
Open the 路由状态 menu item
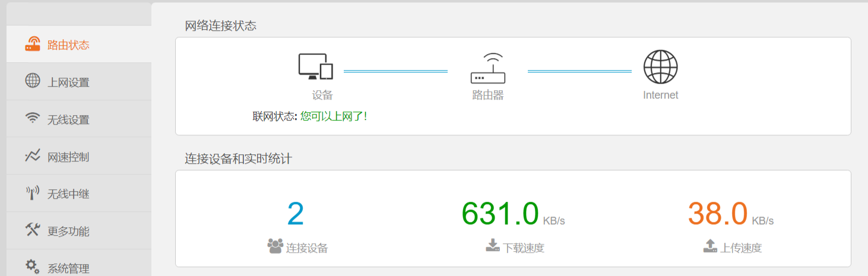(79, 44)
